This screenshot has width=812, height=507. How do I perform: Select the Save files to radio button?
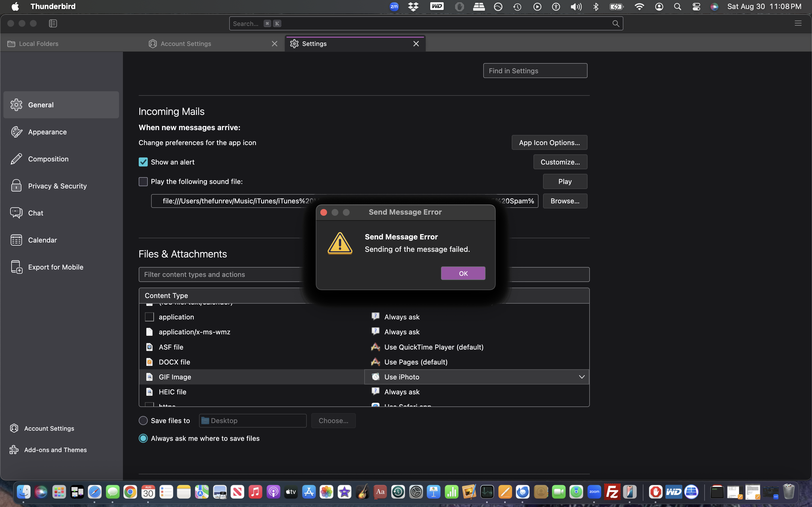pos(143,421)
